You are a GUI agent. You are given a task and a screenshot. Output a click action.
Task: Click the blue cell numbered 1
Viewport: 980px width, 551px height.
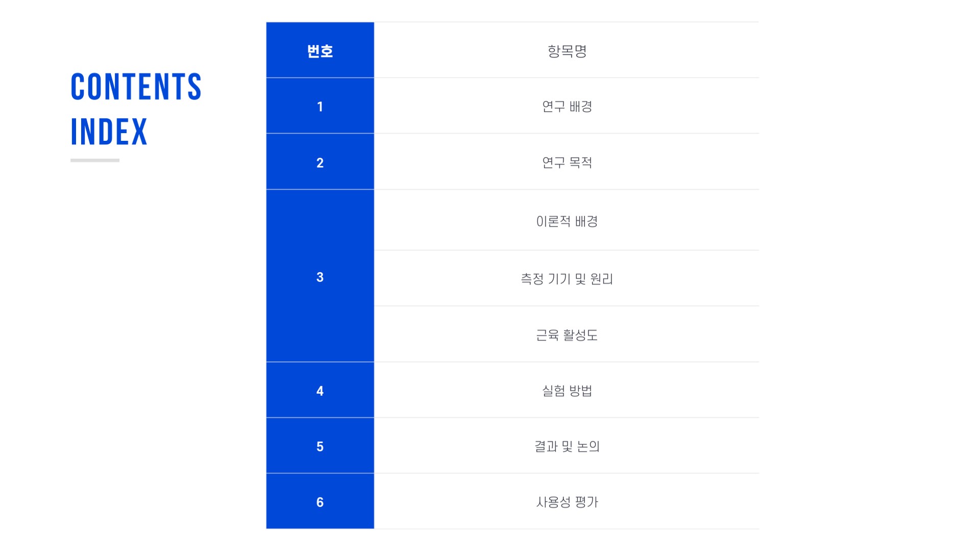(320, 106)
